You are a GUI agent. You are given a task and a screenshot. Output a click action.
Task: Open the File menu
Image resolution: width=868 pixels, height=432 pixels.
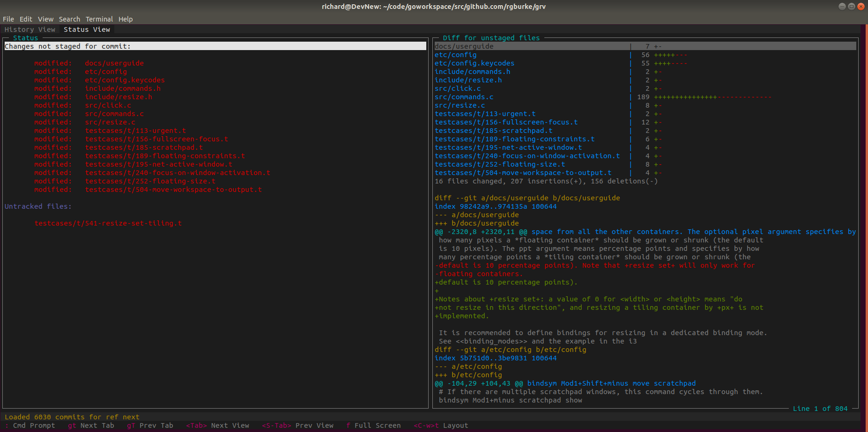point(8,19)
